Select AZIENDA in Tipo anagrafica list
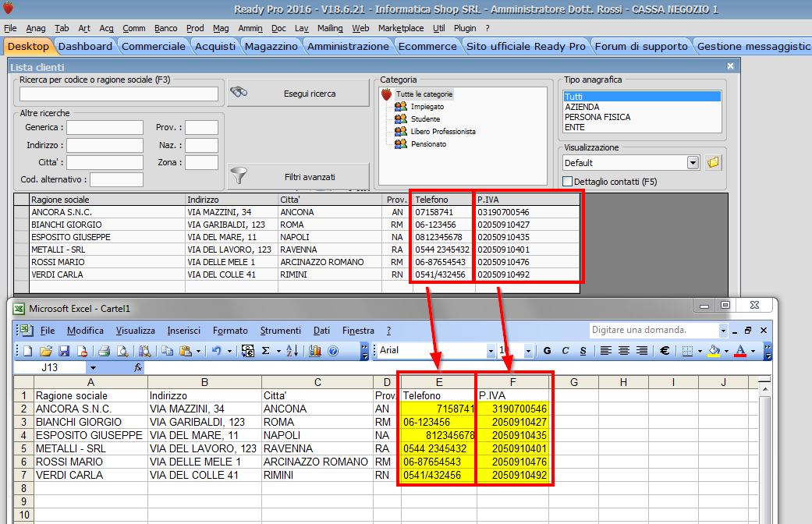The width and height of the screenshot is (812, 524). point(642,107)
